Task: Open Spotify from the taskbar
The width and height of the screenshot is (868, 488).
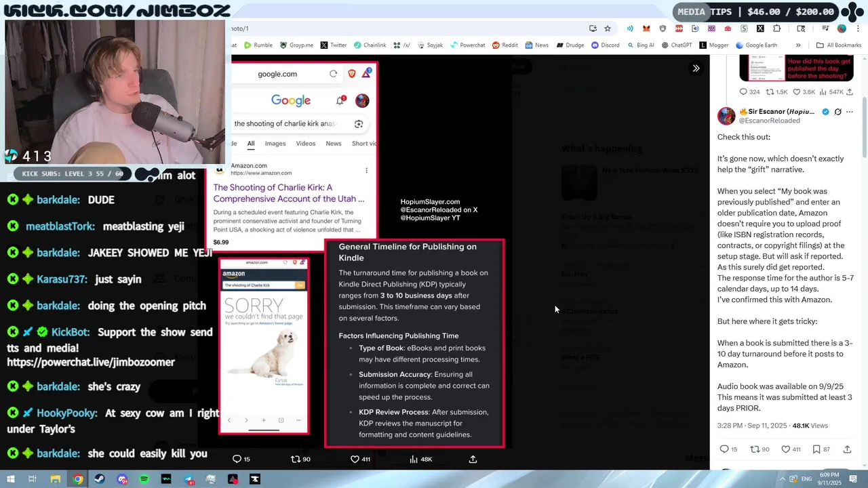Action: coord(144,479)
